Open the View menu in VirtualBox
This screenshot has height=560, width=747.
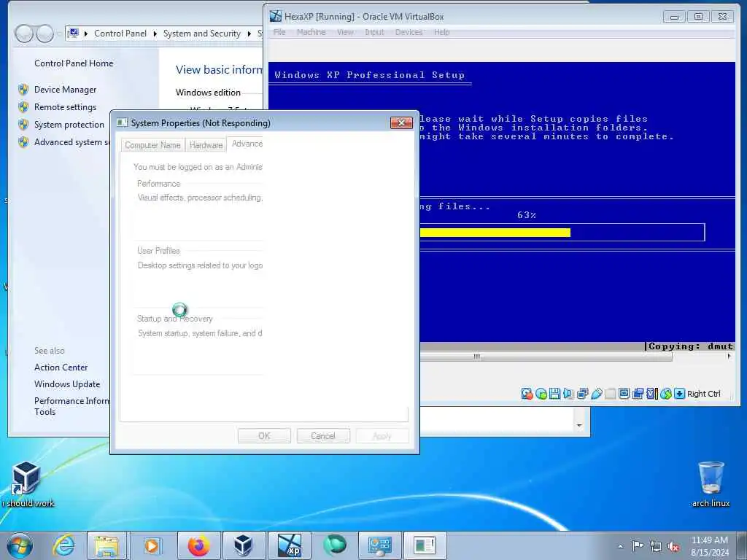pyautogui.click(x=345, y=32)
